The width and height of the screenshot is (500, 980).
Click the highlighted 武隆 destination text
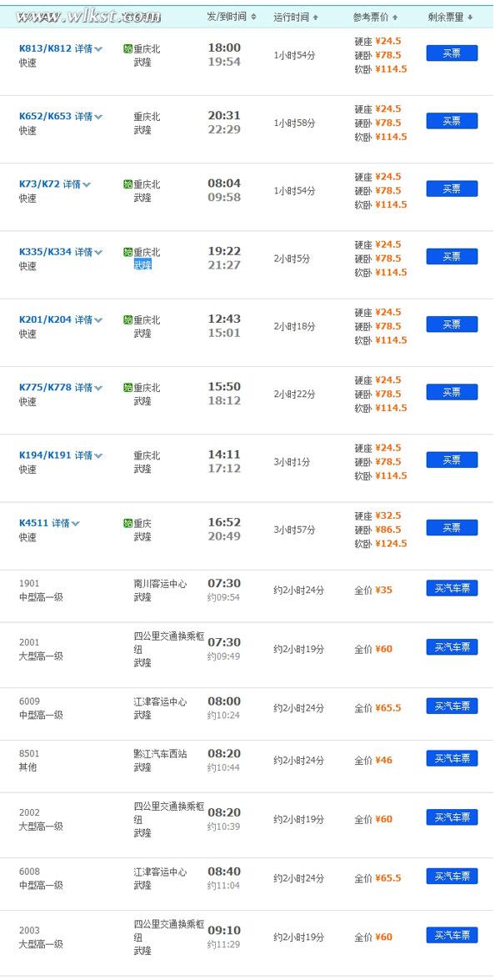click(142, 265)
